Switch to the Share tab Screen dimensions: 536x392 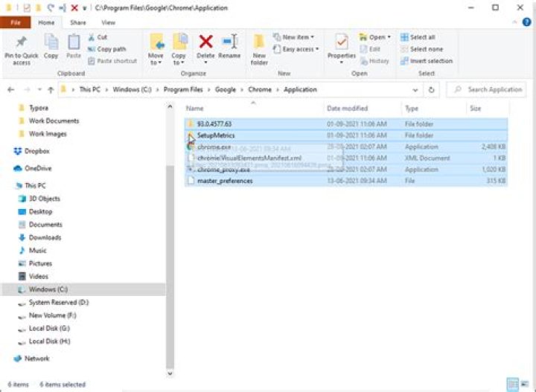(78, 22)
